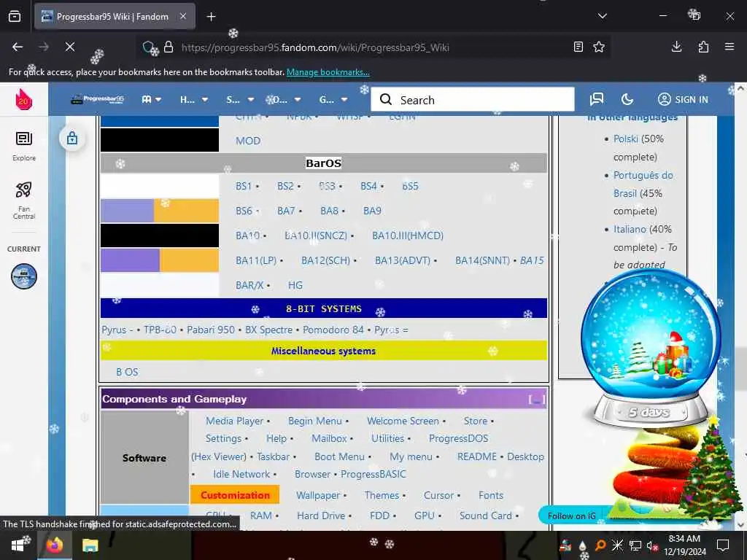This screenshot has width=747, height=560.
Task: Open the ProgressBASIC link
Action: pyautogui.click(x=373, y=474)
